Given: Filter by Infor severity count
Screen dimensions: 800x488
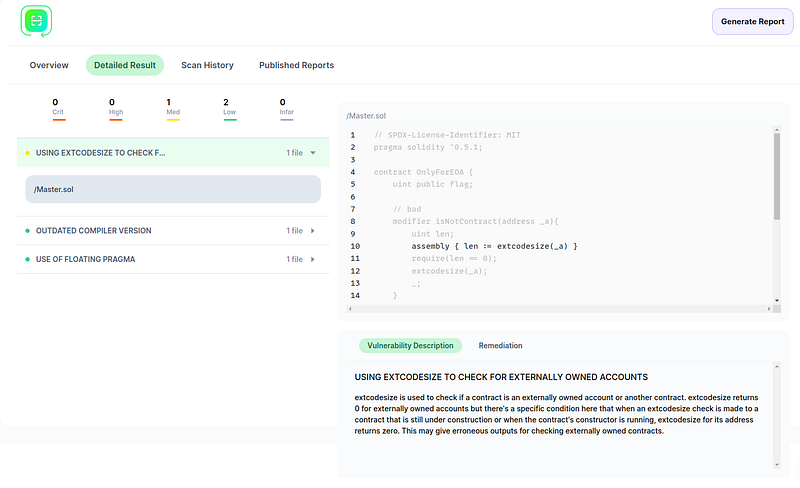Looking at the screenshot, I should [286, 107].
